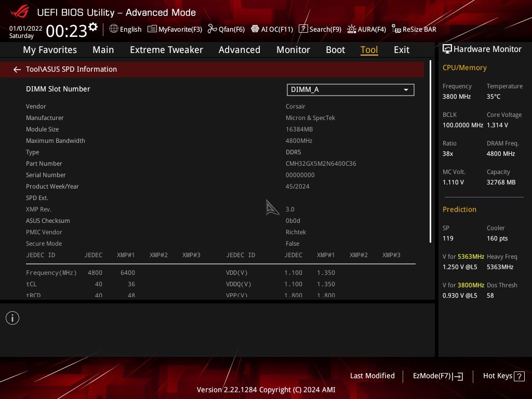Go back using the arrow on SPD Information header
The image size is (532, 399).
[17, 69]
